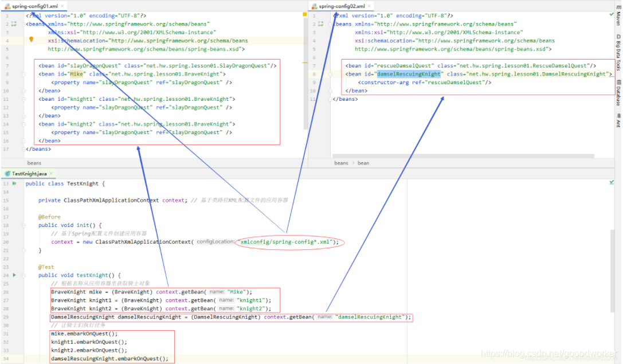Fold the init() method body
The height and width of the screenshot is (364, 623).
[x=23, y=225]
